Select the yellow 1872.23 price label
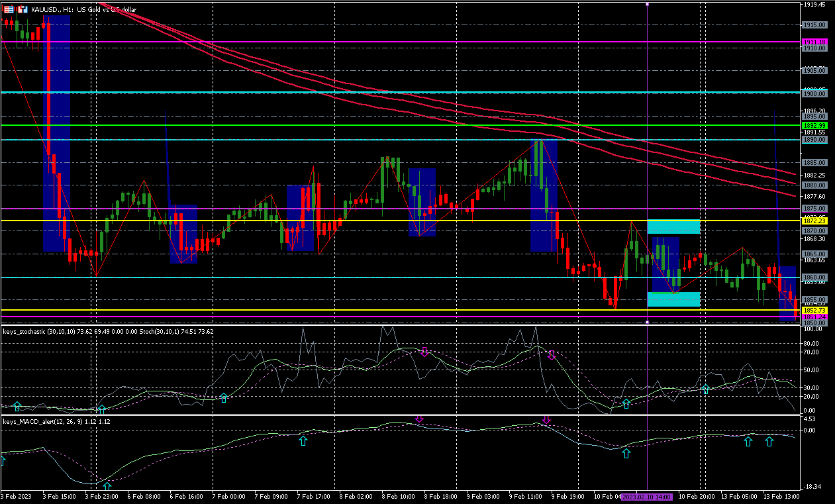Image resolution: width=835 pixels, height=504 pixels. pyautogui.click(x=814, y=220)
